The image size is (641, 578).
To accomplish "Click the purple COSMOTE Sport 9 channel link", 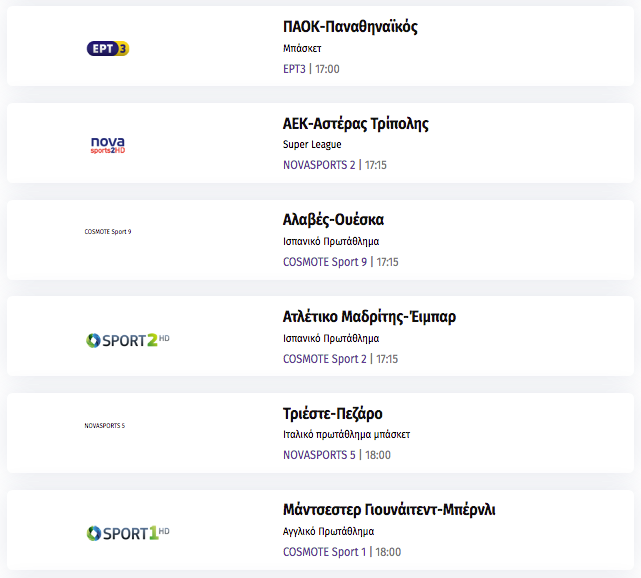I will (x=325, y=262).
